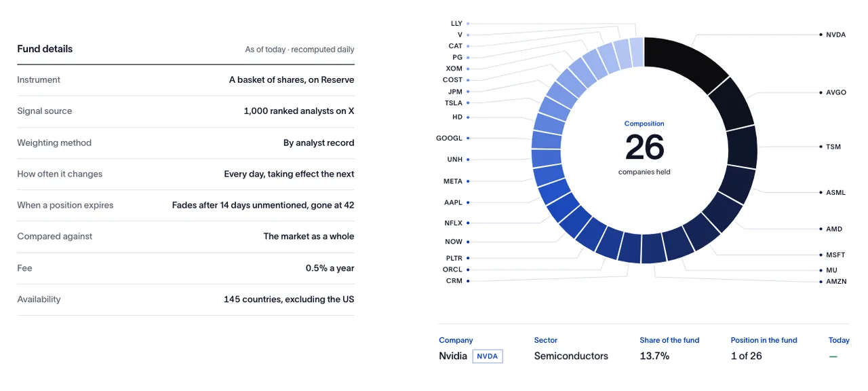
Task: Pick the HD ticker label
Action: [x=457, y=117]
